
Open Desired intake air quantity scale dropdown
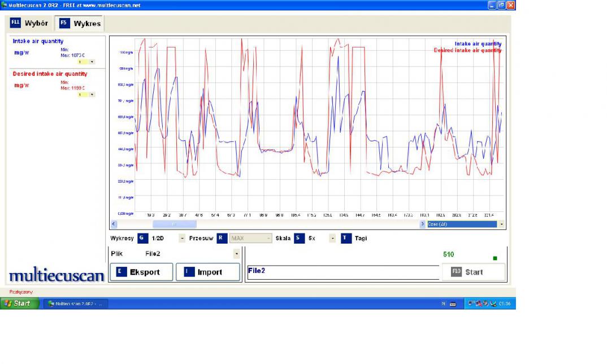tap(92, 94)
